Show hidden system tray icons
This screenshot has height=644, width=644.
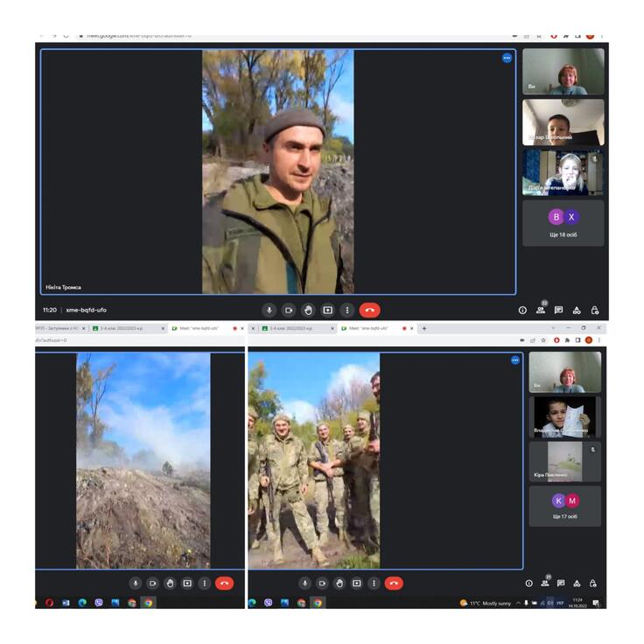pyautogui.click(x=518, y=604)
